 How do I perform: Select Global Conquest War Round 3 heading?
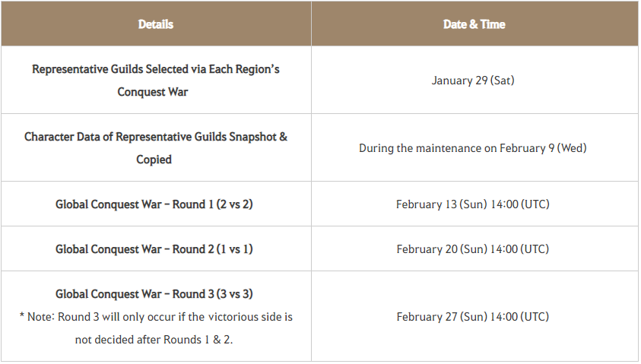tap(154, 294)
